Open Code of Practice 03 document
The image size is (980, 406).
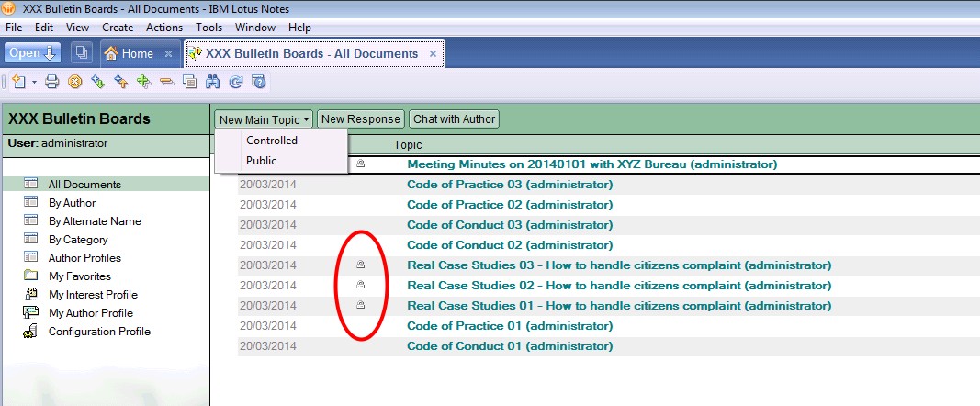click(x=509, y=185)
